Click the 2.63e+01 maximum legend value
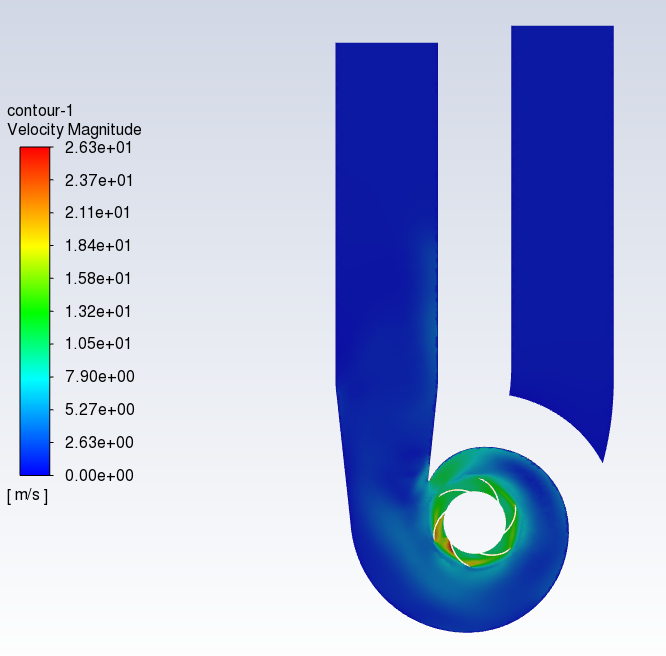 click(99, 148)
